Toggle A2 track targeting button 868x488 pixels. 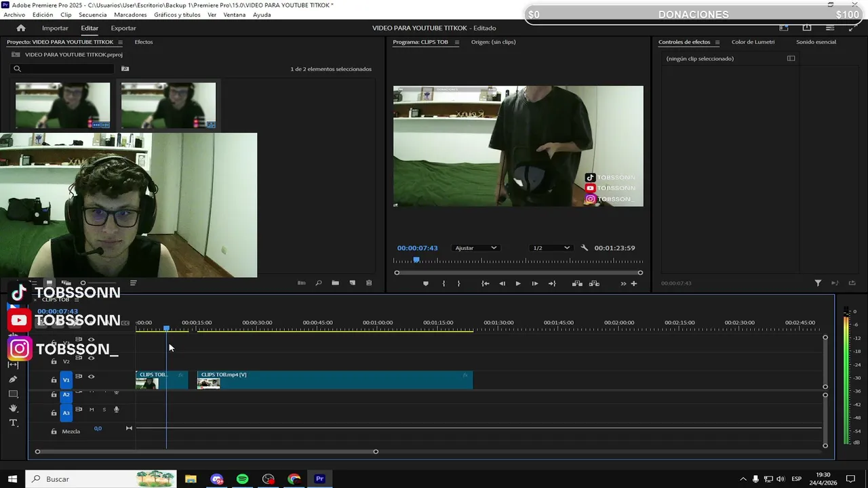point(66,394)
